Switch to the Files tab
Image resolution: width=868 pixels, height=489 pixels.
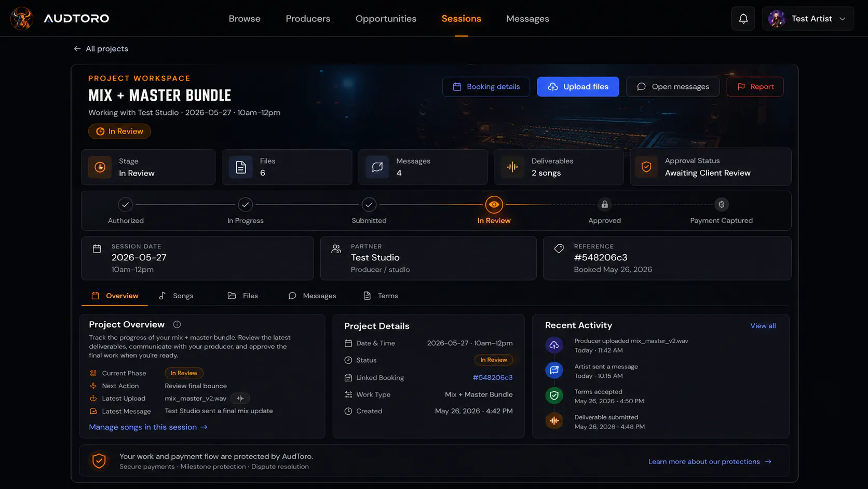click(x=243, y=296)
